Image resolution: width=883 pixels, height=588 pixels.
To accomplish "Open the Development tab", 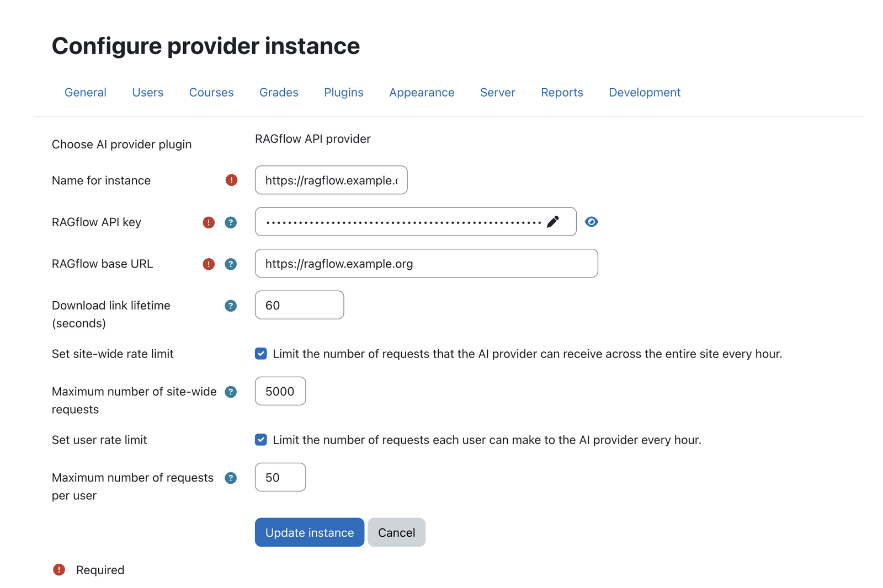I will coord(645,93).
